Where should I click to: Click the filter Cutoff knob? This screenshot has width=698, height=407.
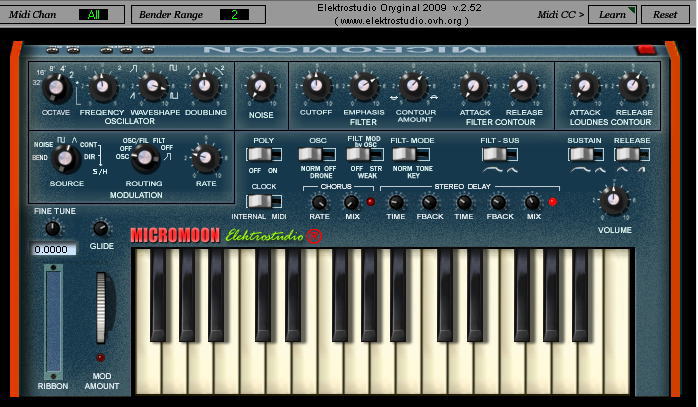317,85
